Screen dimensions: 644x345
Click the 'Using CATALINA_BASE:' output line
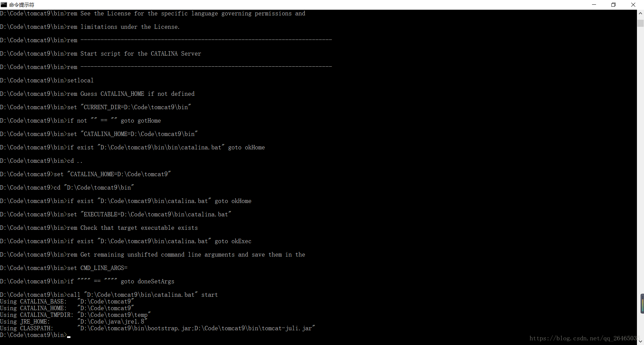[67, 301]
